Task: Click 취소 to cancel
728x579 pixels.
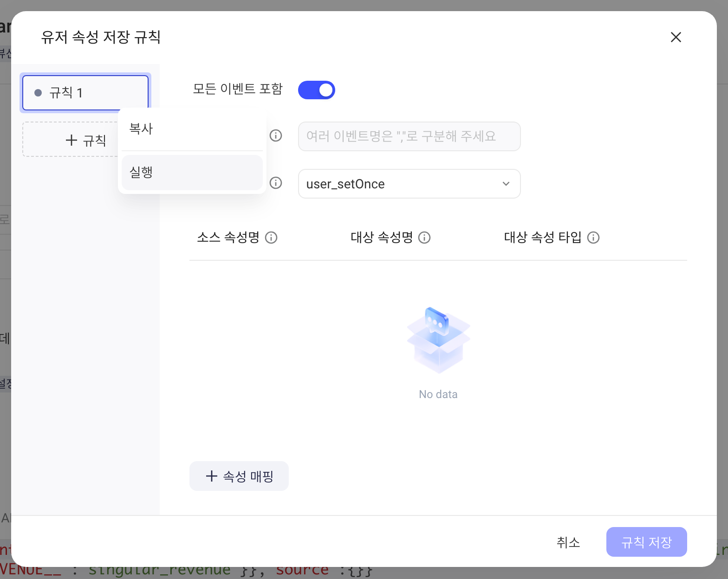Action: tap(568, 542)
